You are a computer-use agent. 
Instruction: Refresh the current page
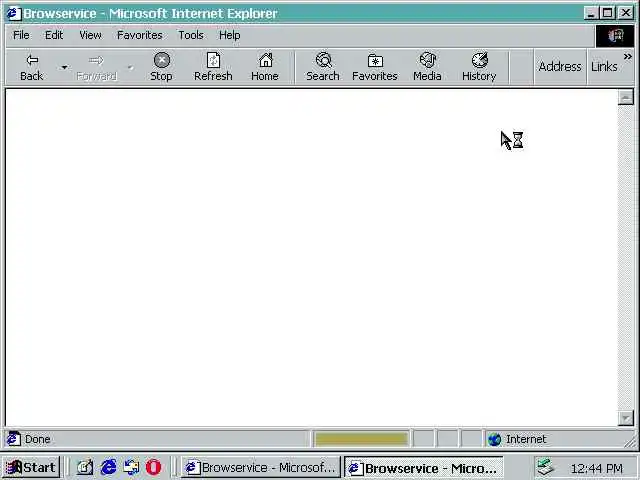coord(213,67)
